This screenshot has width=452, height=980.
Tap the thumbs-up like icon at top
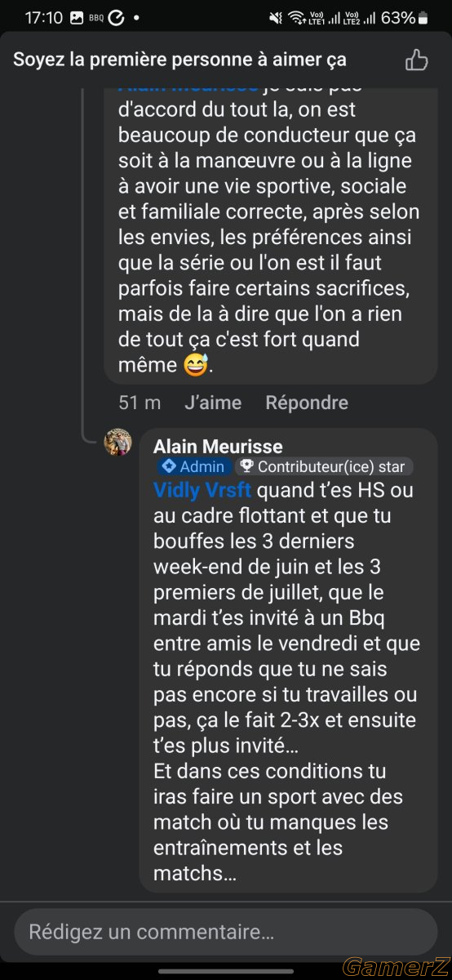pos(417,60)
